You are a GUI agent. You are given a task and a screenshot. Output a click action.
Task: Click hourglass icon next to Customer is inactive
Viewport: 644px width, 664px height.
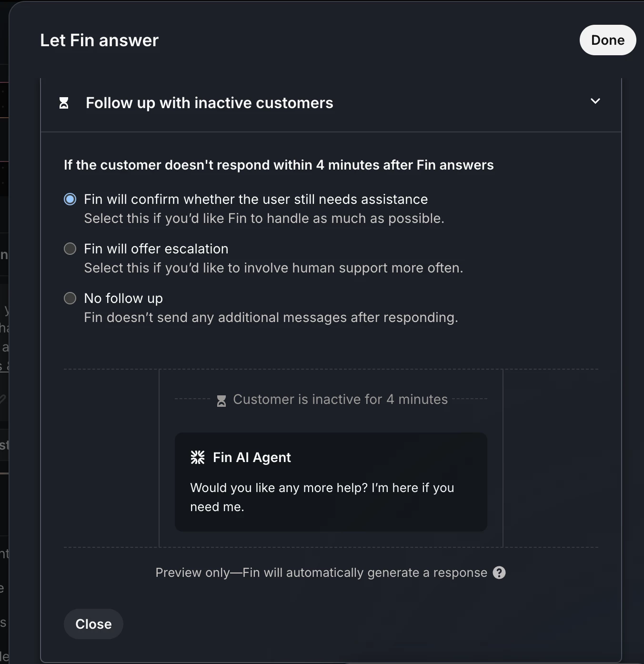tap(221, 401)
